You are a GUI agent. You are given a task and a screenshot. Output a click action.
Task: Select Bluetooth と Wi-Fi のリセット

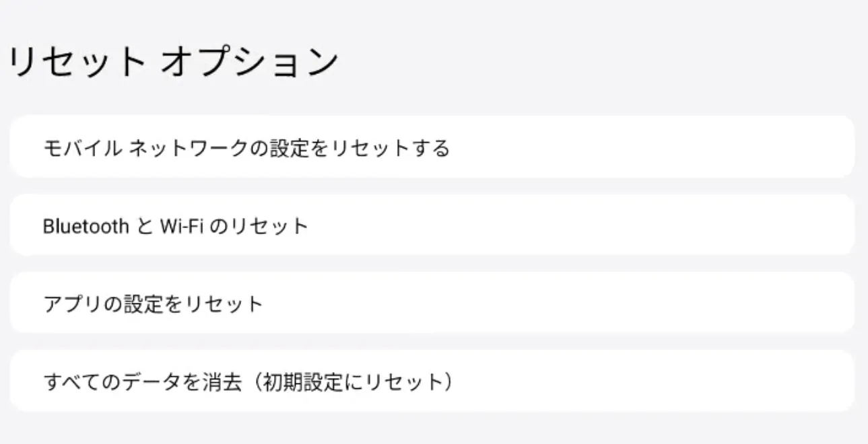click(175, 226)
